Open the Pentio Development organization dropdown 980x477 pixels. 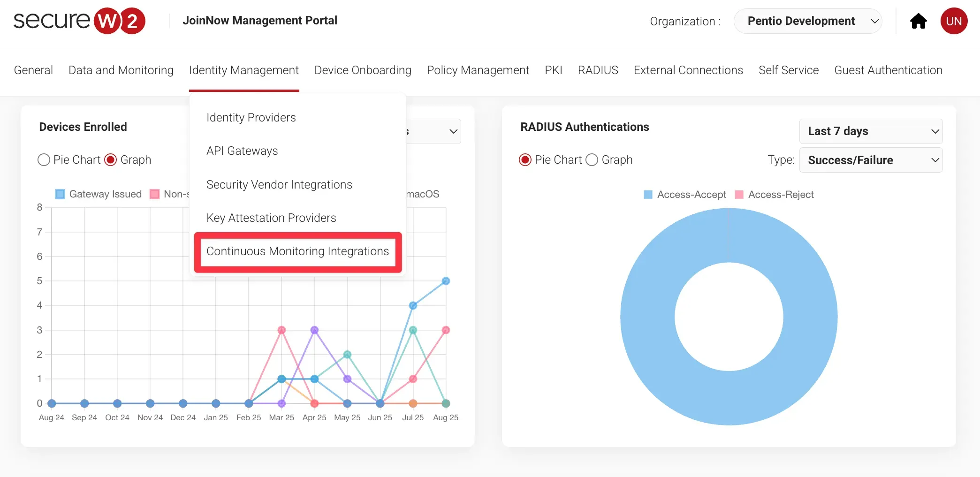click(x=807, y=21)
